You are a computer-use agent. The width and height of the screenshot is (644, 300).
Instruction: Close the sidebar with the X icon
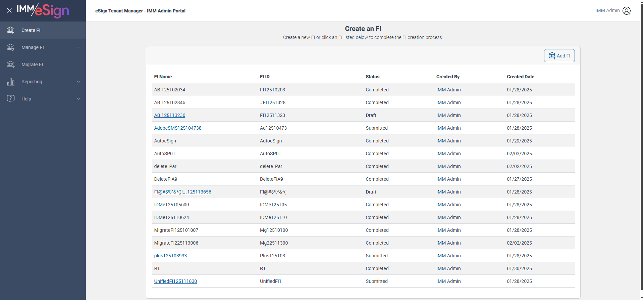pyautogui.click(x=9, y=10)
